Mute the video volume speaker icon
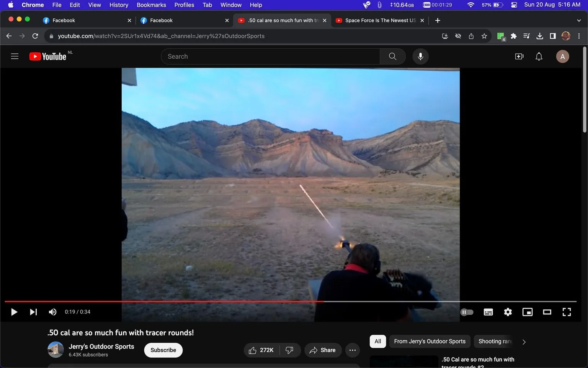 click(x=52, y=312)
